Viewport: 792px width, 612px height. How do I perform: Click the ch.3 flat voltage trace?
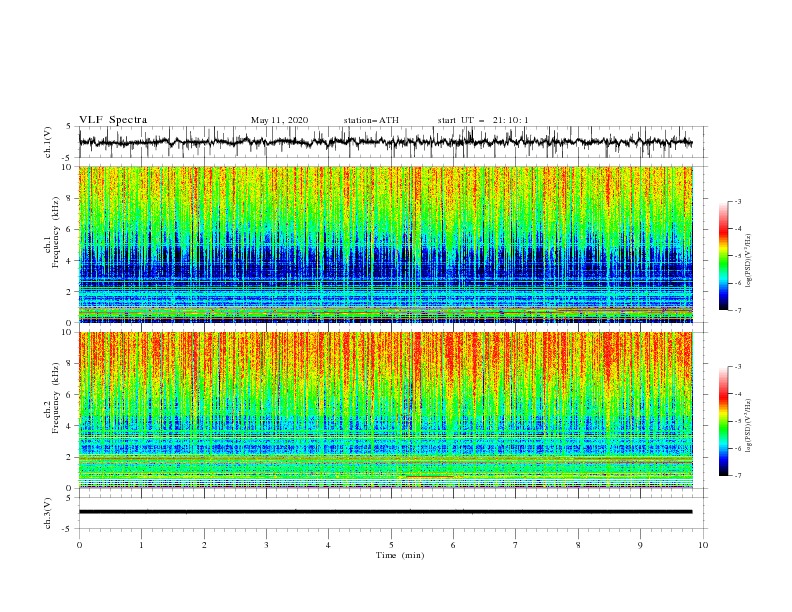coord(385,512)
